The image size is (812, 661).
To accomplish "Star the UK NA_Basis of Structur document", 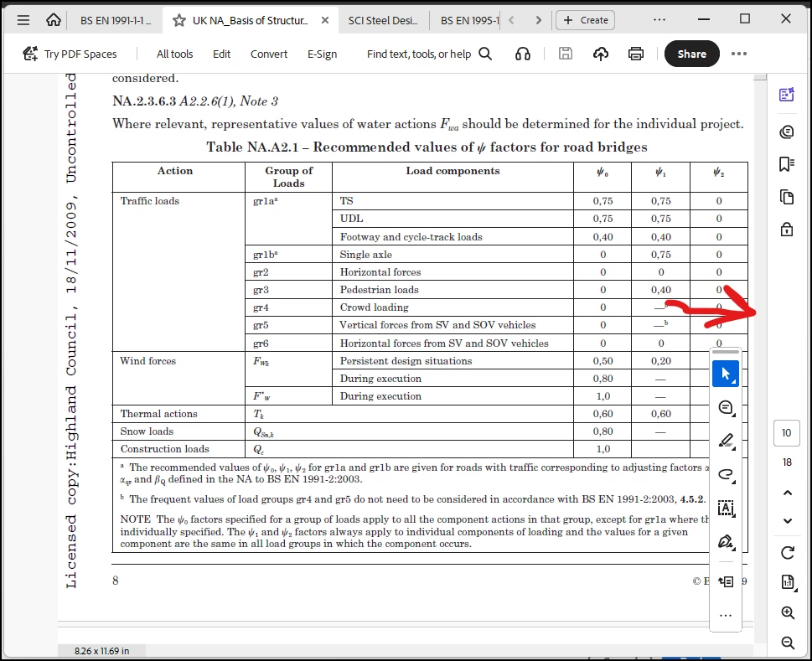I will point(179,20).
